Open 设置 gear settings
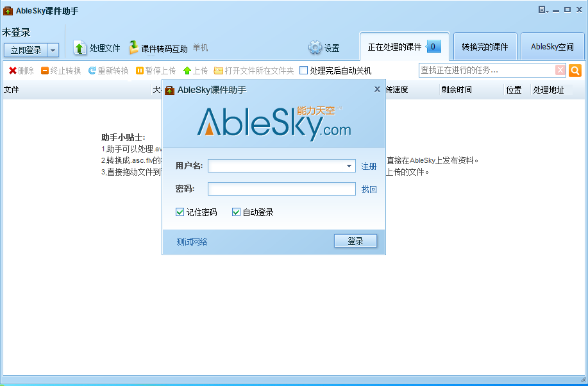Viewport: 588px width, 386px height. click(324, 47)
